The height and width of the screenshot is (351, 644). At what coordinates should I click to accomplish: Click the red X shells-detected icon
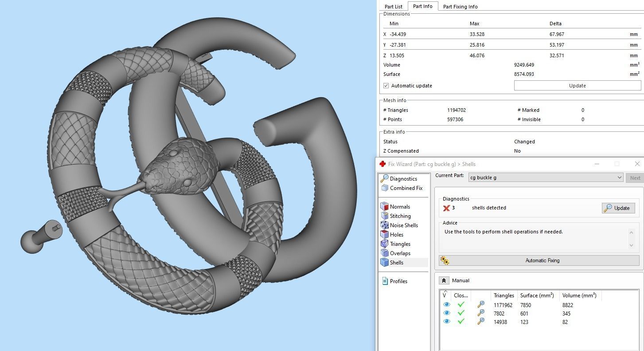coord(446,208)
